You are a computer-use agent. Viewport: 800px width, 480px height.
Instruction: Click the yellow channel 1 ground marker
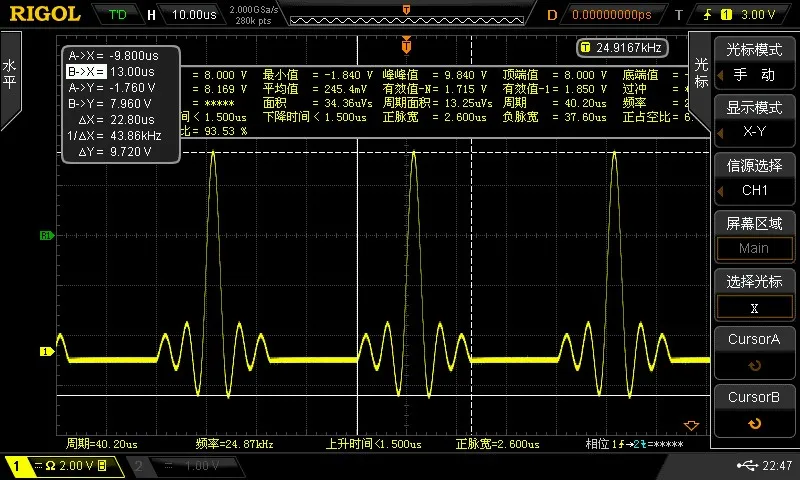(x=46, y=351)
